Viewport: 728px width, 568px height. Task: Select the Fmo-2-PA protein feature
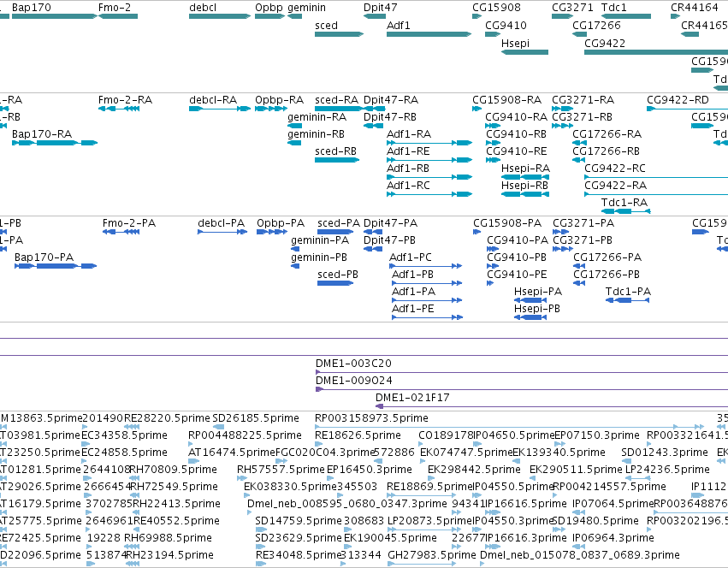pos(121,231)
